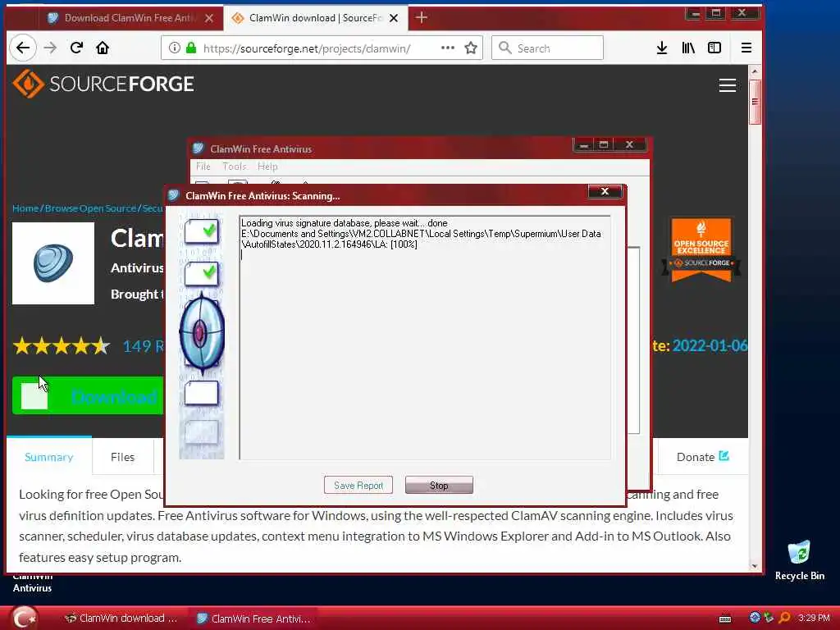Close the ClamWin Scanning dialog
This screenshot has width=840, height=630.
coord(605,191)
